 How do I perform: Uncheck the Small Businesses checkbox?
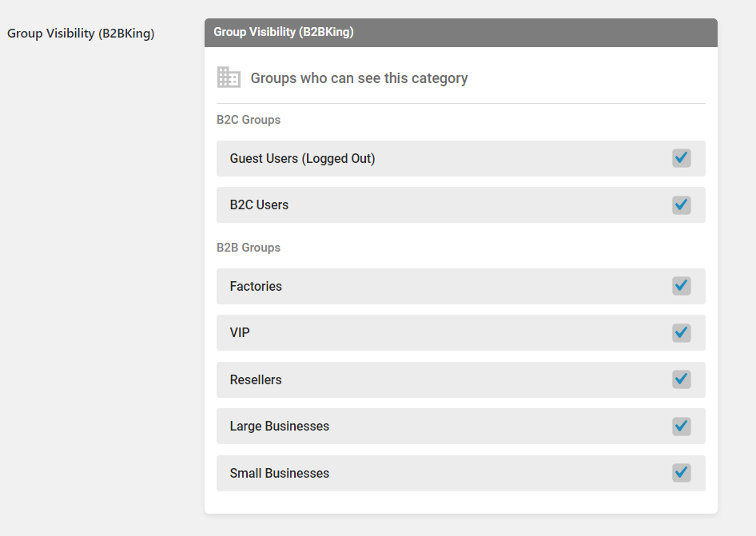click(681, 473)
